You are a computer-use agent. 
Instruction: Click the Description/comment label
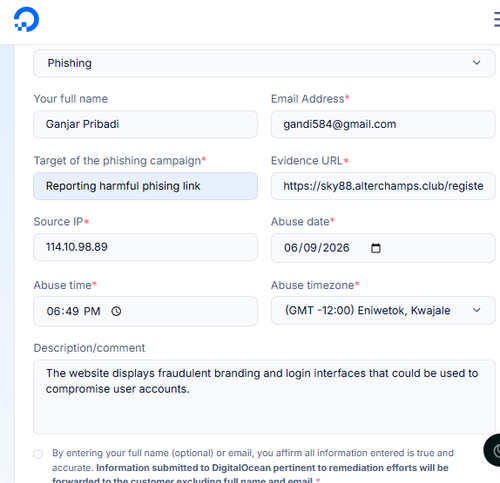pyautogui.click(x=89, y=348)
